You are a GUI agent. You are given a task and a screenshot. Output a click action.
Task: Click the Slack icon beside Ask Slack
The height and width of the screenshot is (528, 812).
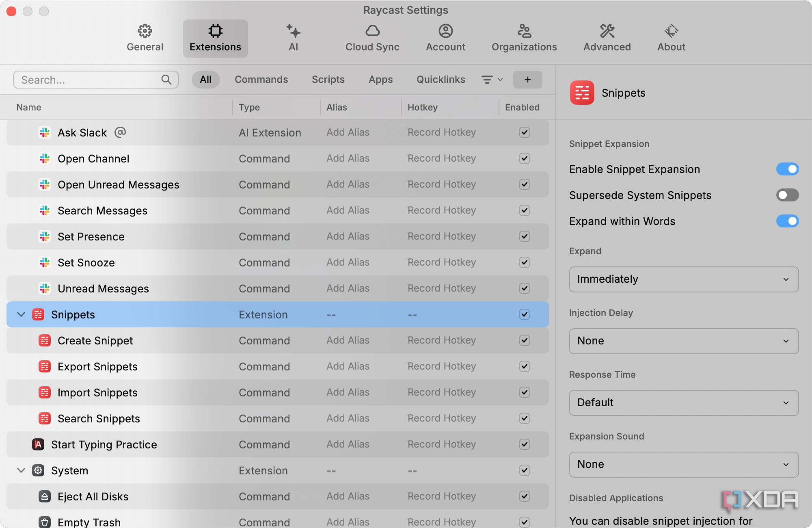click(x=45, y=132)
